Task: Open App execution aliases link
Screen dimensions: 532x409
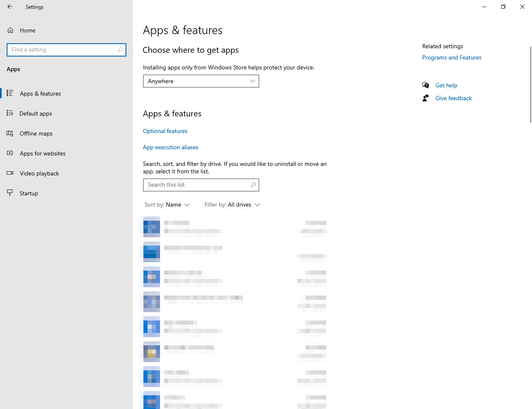Action: 170,147
